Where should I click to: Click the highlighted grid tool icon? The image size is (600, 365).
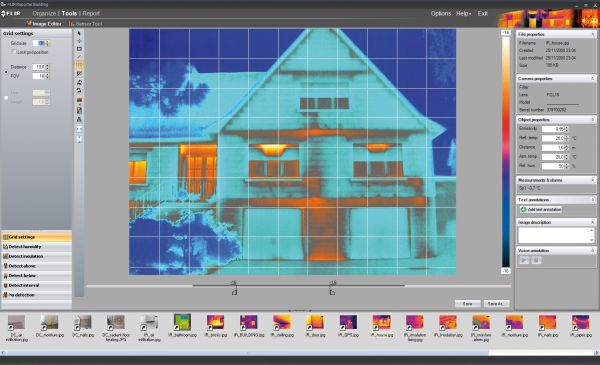(x=79, y=65)
